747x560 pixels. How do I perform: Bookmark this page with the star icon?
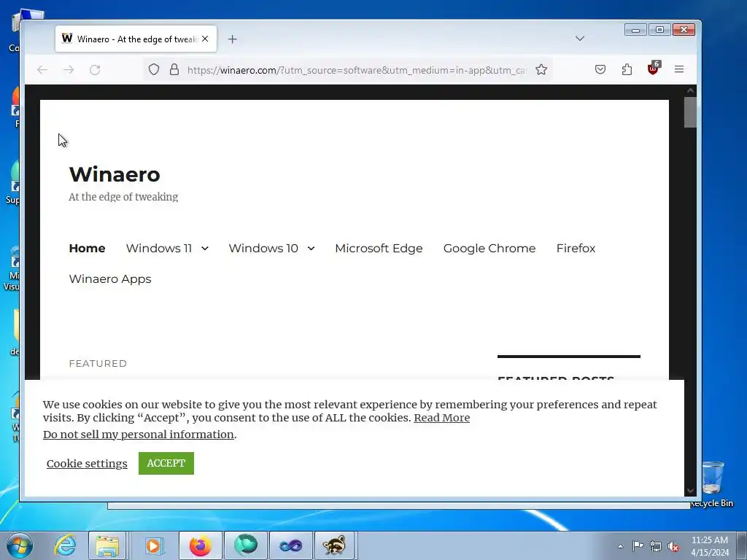point(541,69)
